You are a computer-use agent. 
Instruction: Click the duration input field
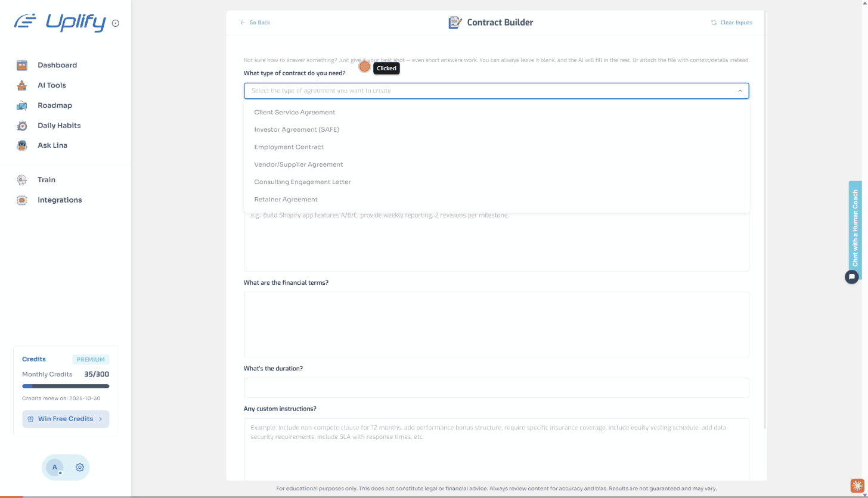496,388
